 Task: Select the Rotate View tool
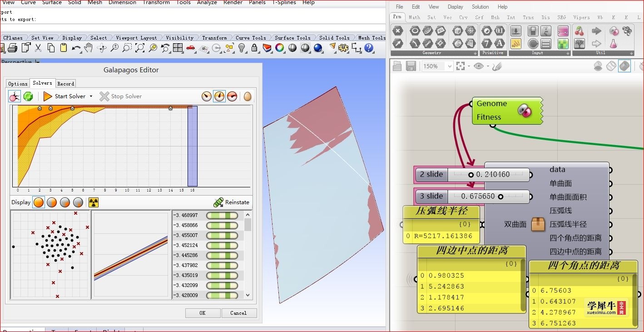click(x=102, y=48)
